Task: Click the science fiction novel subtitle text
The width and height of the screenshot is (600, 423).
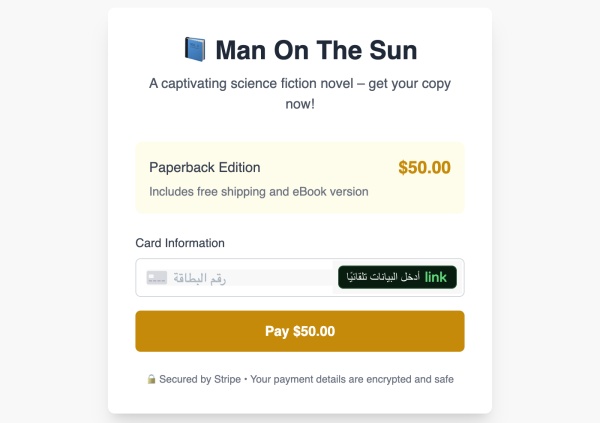Action: pyautogui.click(x=300, y=93)
